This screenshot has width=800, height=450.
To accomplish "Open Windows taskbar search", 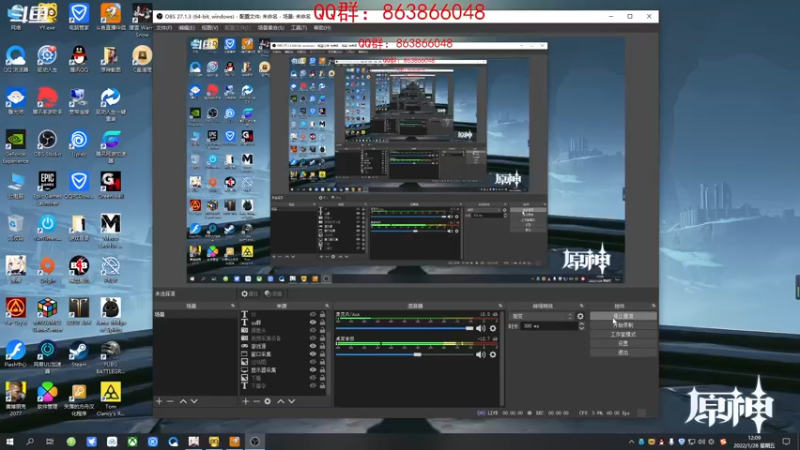I will (30, 441).
